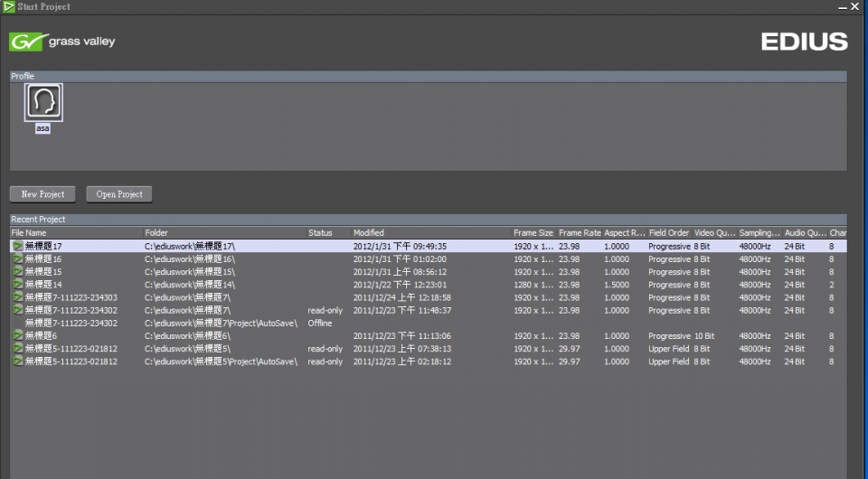Screen dimensions: 868x479
Task: Click the project icon beside 無標題17
Action: pos(18,246)
